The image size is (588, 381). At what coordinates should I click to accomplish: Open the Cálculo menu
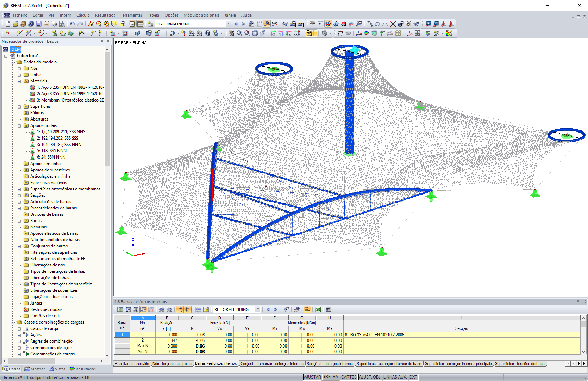[83, 15]
